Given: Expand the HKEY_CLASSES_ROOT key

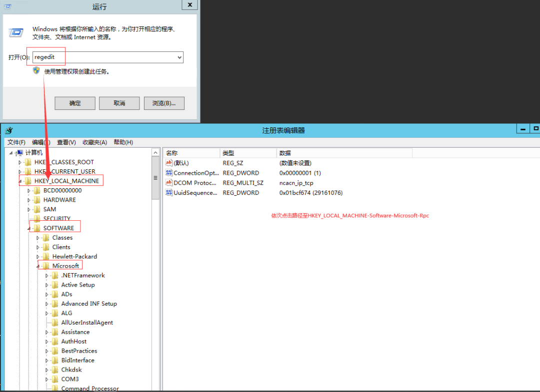Looking at the screenshot, I should click(x=20, y=162).
